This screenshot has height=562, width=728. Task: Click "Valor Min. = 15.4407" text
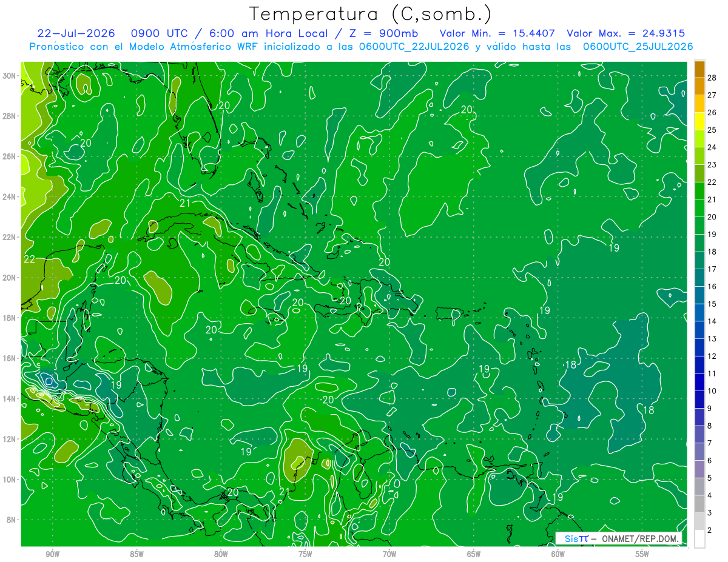pos(497,33)
